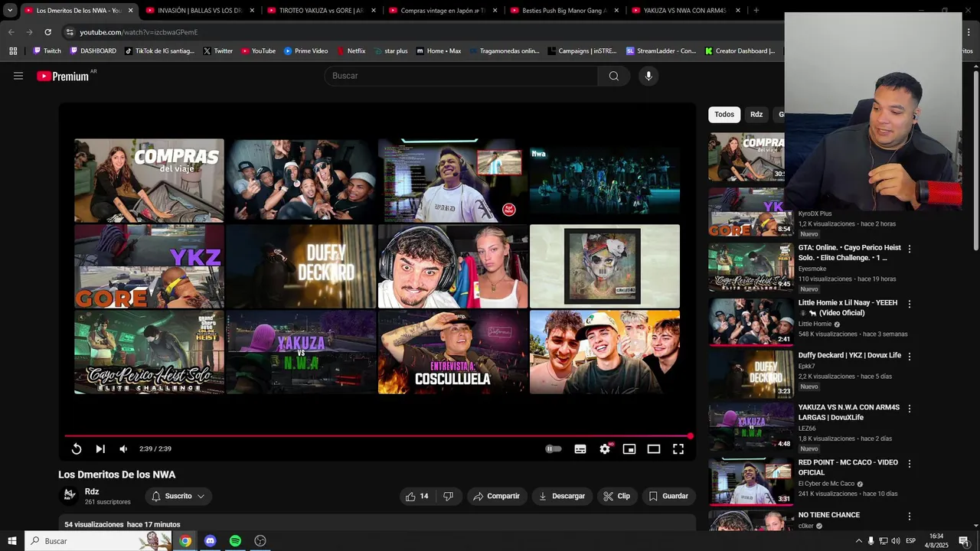Open Netflix bookmark
Viewport: 980px width, 551px height.
[x=351, y=51]
